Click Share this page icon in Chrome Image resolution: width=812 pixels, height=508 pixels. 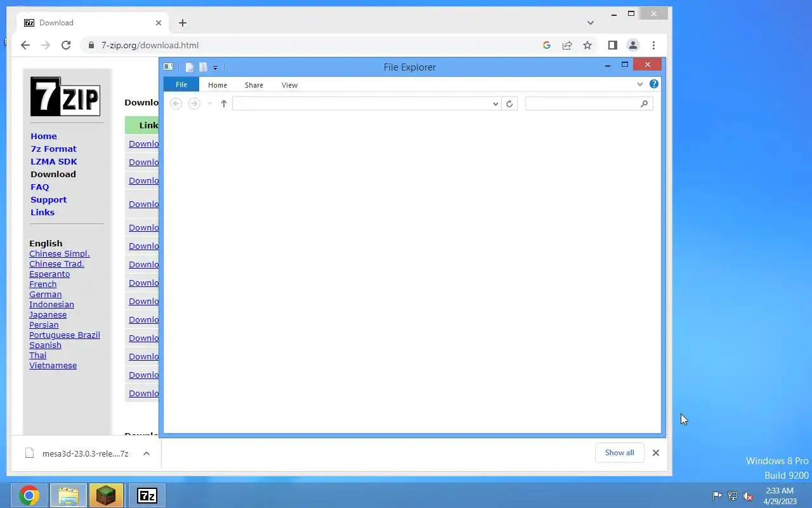(567, 45)
